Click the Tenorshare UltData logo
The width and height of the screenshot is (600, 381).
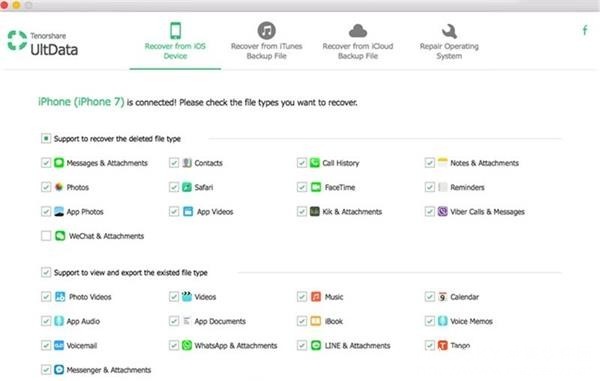42,43
